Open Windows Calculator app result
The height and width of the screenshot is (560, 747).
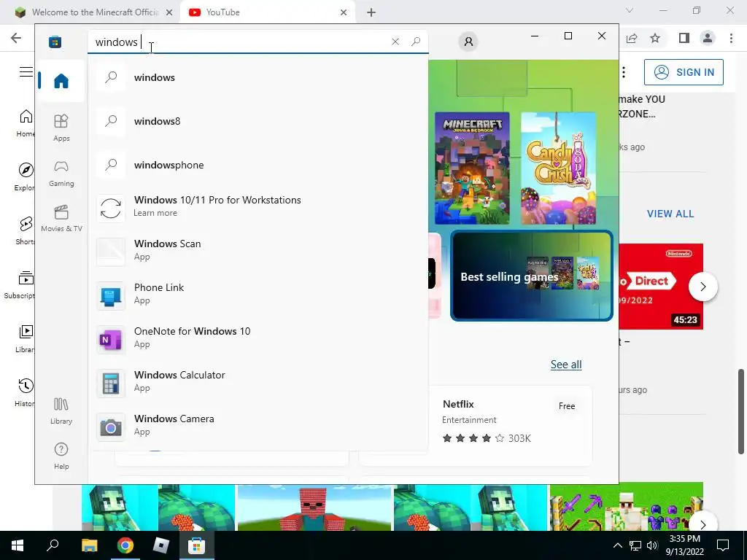(258, 381)
